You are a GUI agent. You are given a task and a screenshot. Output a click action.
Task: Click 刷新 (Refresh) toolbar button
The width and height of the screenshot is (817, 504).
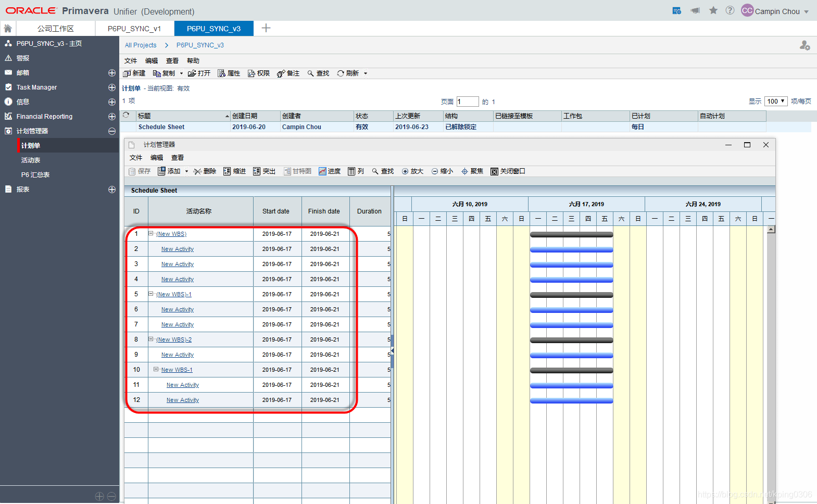348,73
